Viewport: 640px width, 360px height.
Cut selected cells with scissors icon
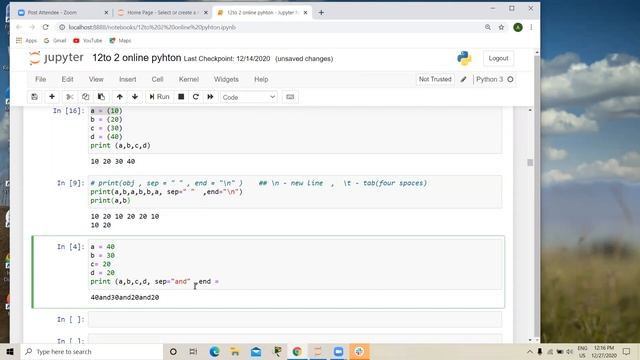point(70,97)
